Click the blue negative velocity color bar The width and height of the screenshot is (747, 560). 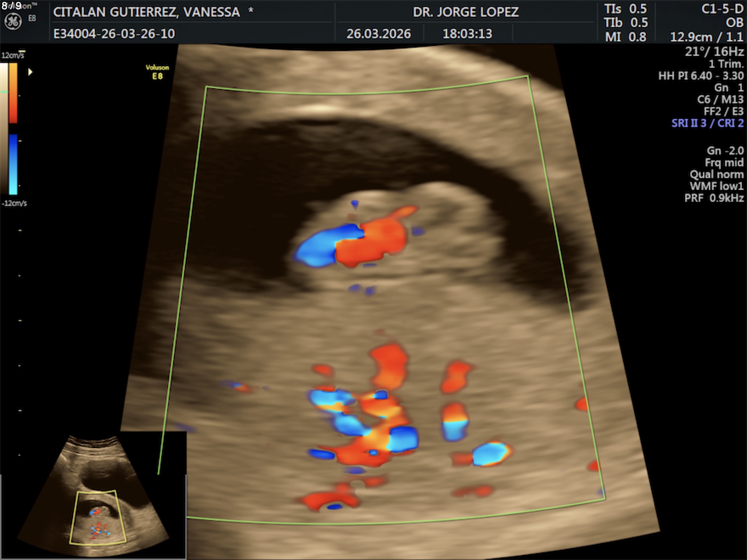pos(13,164)
